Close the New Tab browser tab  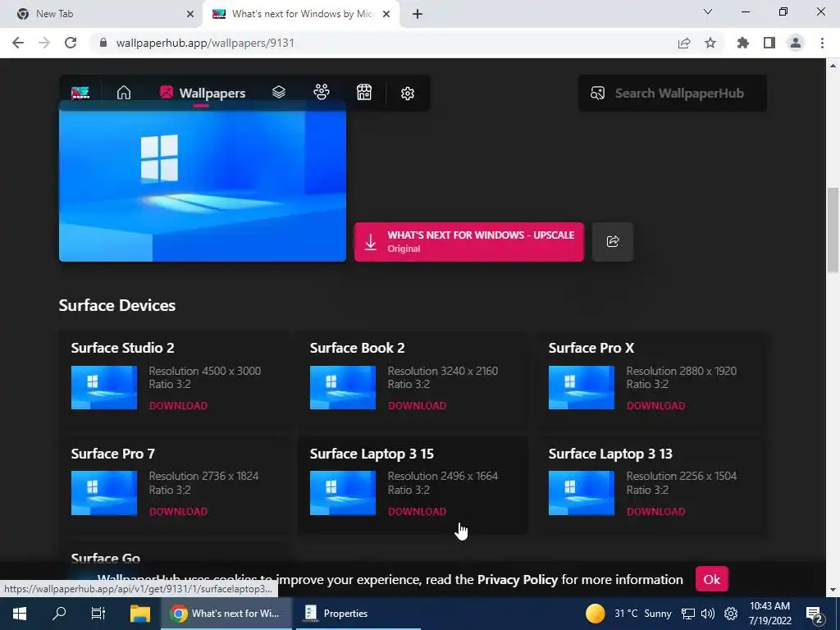[x=190, y=14]
